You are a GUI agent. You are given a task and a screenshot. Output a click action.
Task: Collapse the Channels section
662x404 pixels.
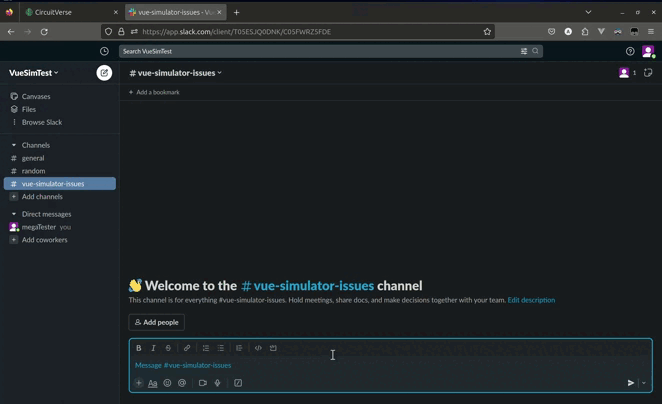point(14,145)
